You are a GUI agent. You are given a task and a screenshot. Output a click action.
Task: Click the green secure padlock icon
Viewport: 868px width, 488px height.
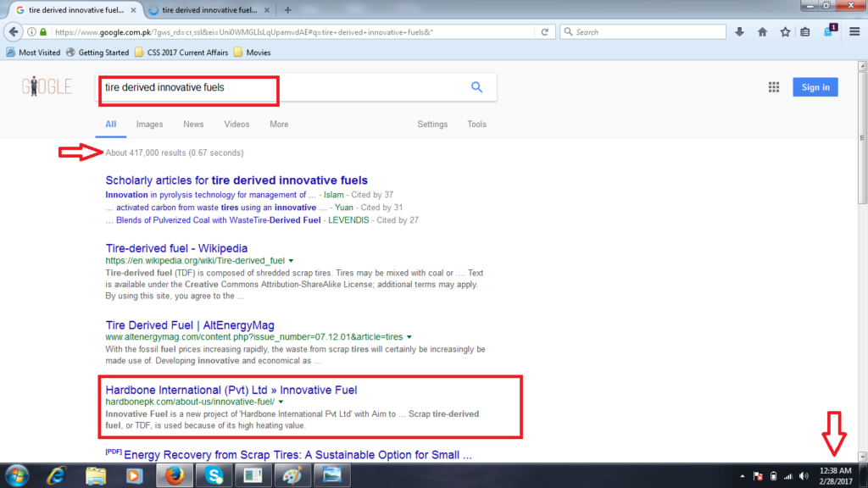point(43,32)
